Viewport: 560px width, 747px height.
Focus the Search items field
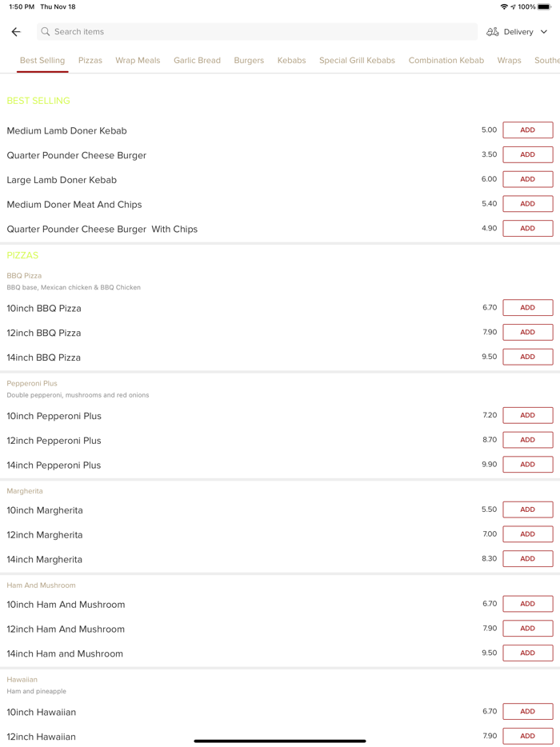(256, 32)
